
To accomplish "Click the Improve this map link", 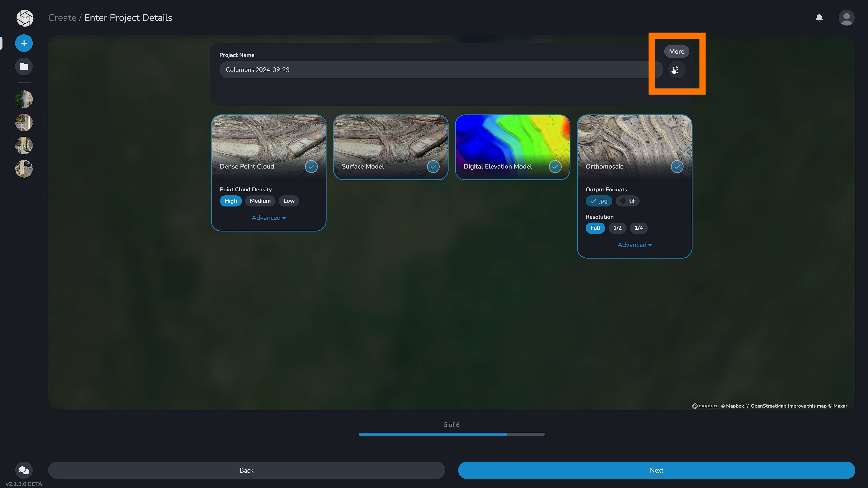I will (x=807, y=406).
